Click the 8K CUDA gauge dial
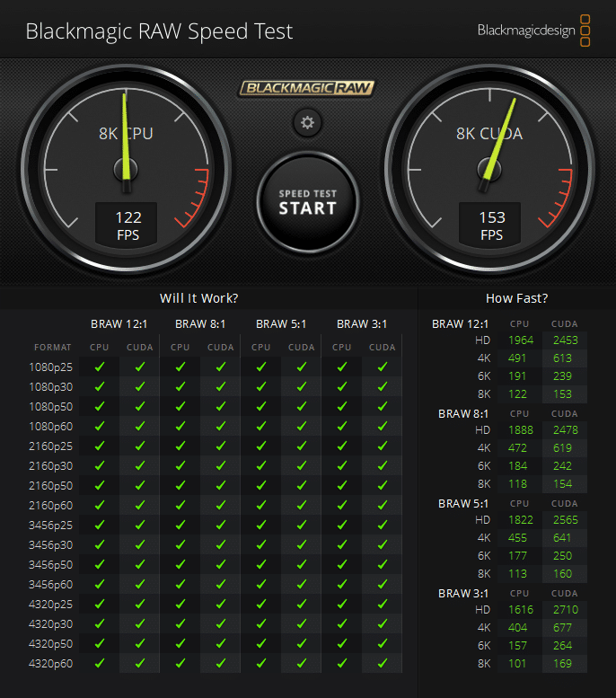Image resolution: width=616 pixels, height=698 pixels. point(489,169)
